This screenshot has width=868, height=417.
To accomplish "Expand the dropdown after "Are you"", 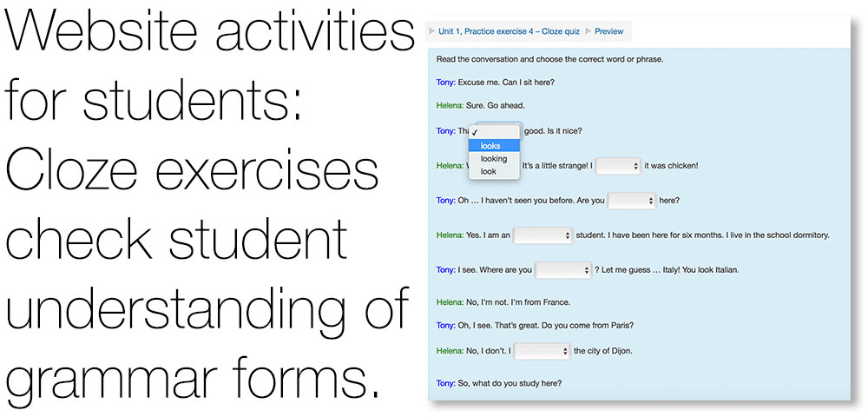I will [x=632, y=201].
